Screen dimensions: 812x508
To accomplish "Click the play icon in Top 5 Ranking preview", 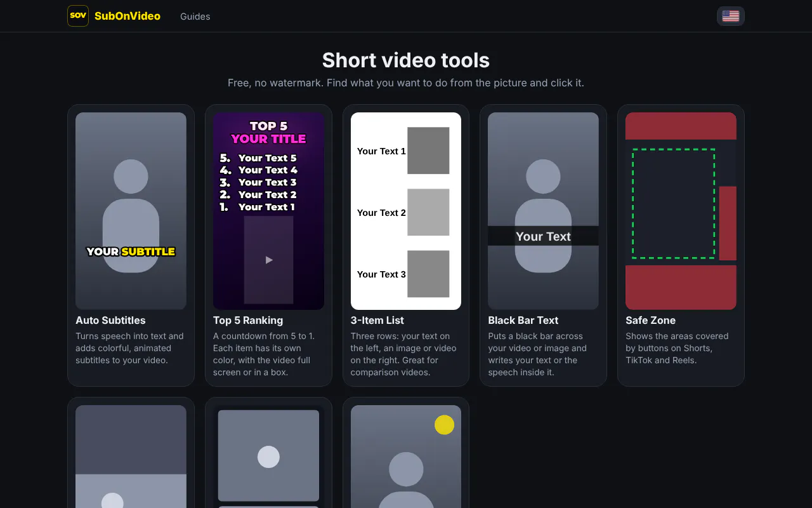I will pyautogui.click(x=269, y=260).
